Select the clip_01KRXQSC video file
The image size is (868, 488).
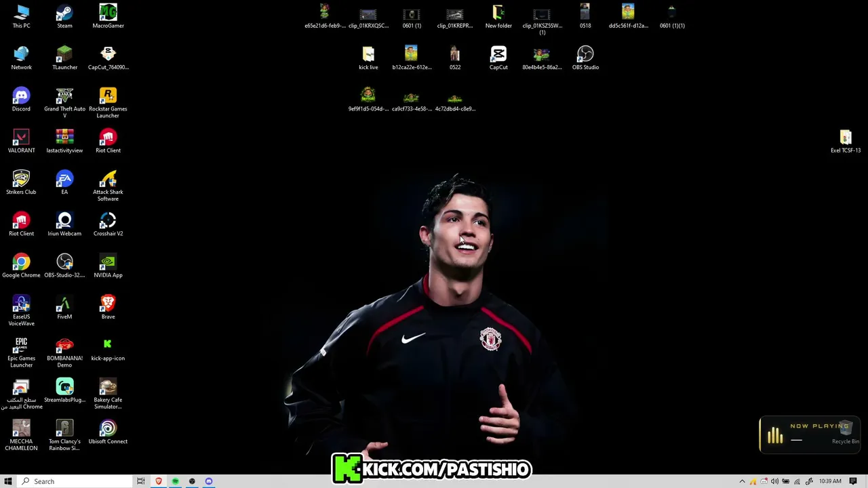pyautogui.click(x=368, y=16)
